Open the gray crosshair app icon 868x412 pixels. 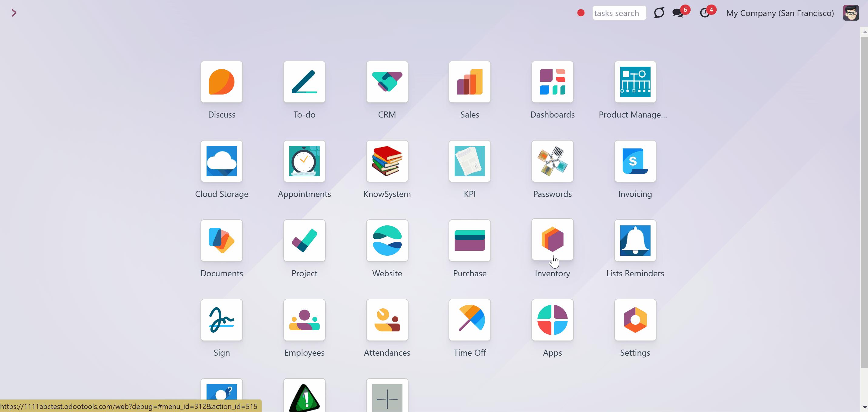[x=387, y=396]
